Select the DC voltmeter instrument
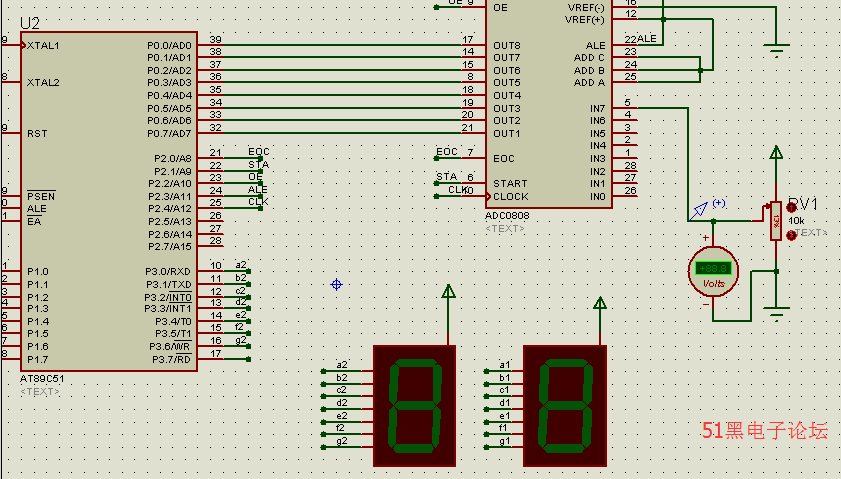 tap(713, 271)
